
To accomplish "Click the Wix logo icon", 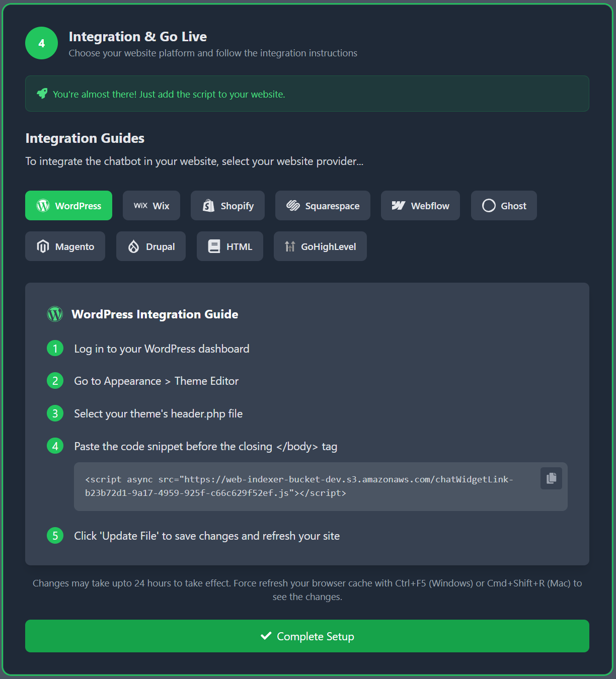I will (x=140, y=205).
